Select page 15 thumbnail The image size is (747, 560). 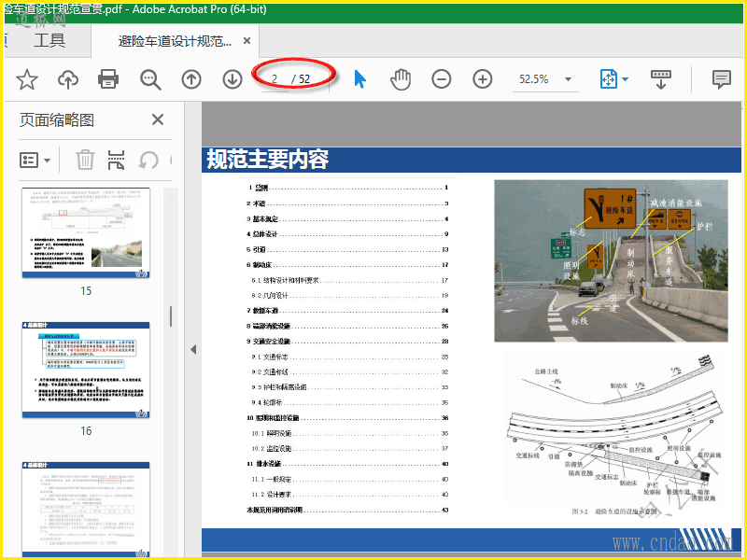pos(86,232)
